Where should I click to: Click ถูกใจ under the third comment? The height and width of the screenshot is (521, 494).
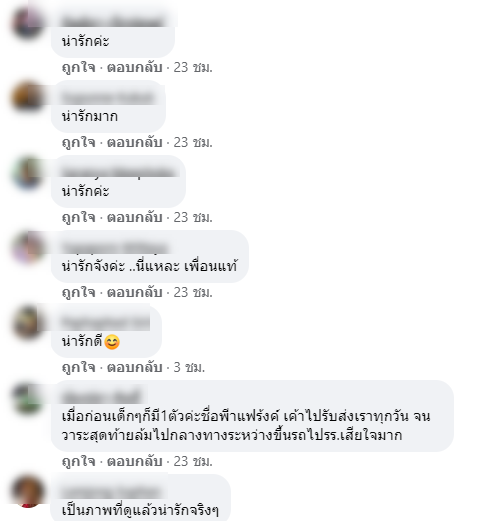click(x=79, y=218)
